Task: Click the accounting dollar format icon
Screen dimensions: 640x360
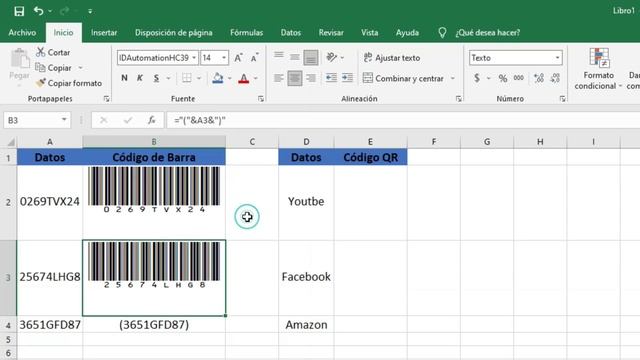Action: click(x=477, y=78)
